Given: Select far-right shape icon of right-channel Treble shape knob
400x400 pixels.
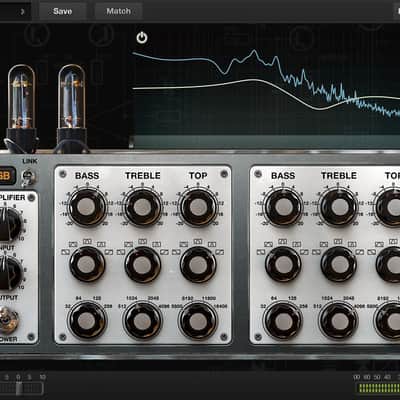Looking at the screenshot, I should pyautogui.click(x=360, y=252).
